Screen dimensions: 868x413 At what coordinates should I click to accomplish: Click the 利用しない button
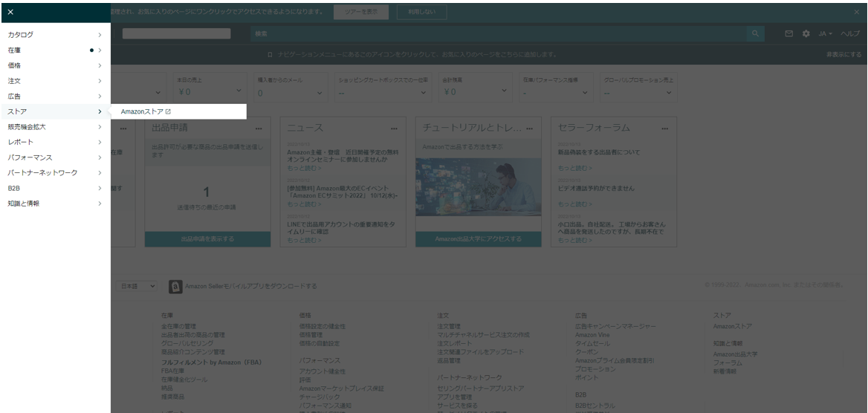point(422,12)
